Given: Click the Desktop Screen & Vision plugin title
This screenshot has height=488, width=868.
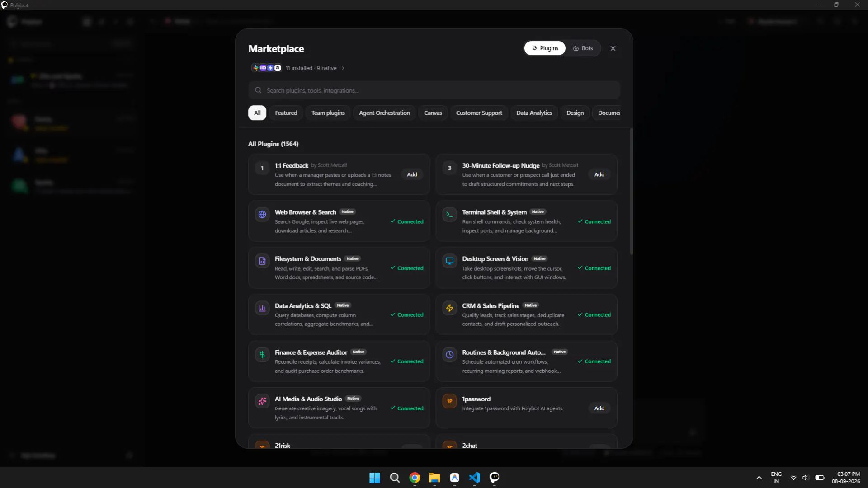Looking at the screenshot, I should click(495, 259).
